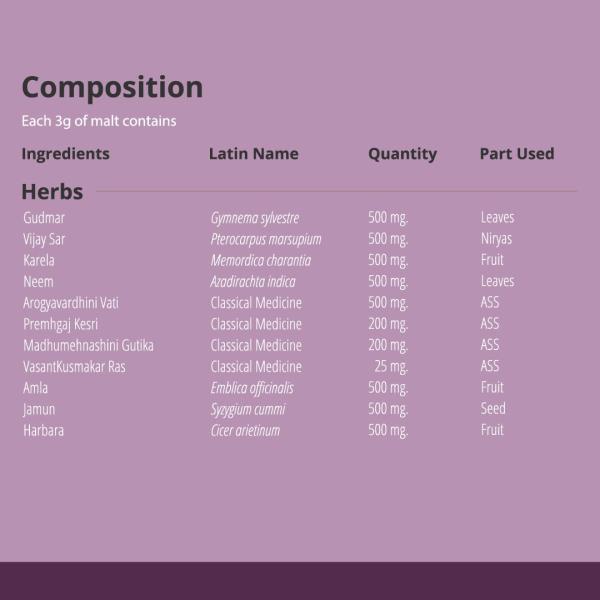600x600 pixels.
Task: Click the Composition heading
Action: click(112, 88)
